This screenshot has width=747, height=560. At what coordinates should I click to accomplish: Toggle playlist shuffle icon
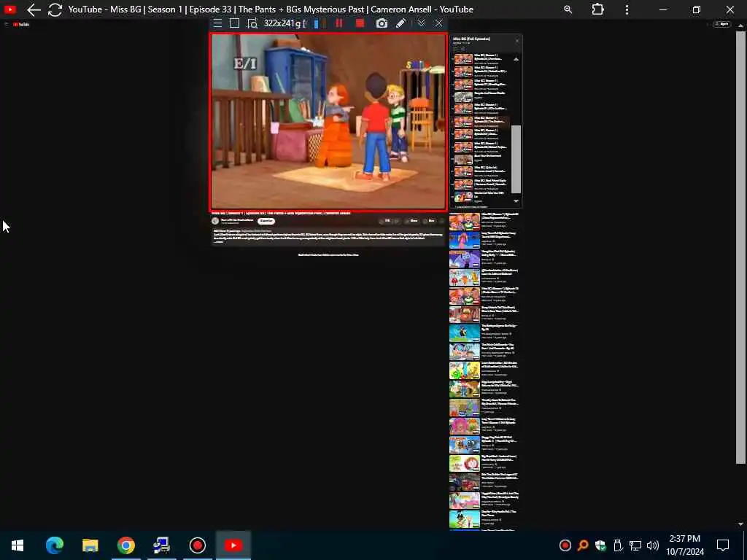tap(462, 49)
